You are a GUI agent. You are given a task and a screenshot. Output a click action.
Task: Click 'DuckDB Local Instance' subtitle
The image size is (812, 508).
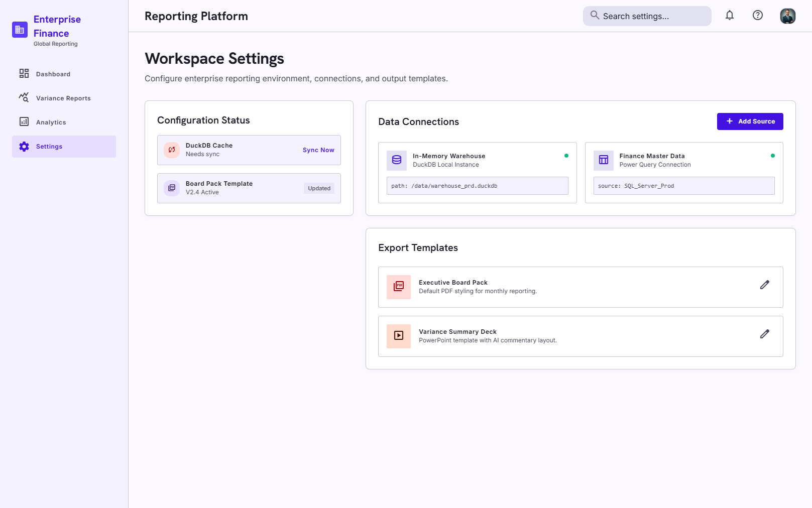[446, 165]
